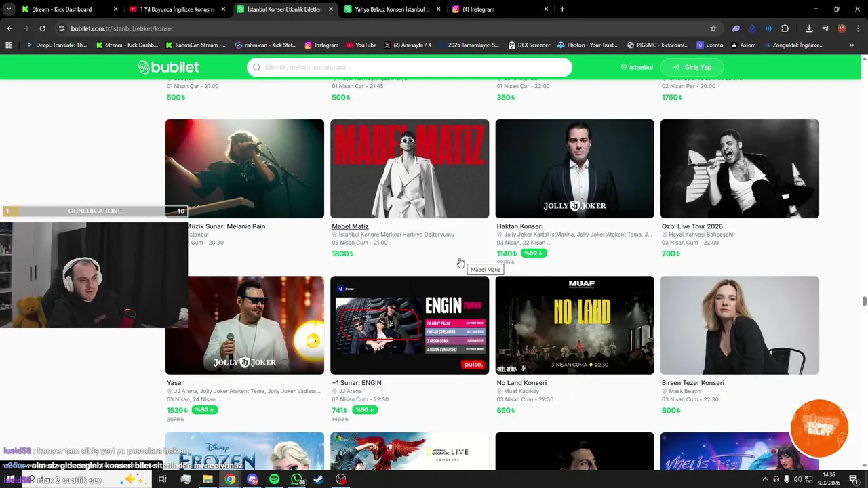This screenshot has height=488, width=868.
Task: Open Google Chrome from the taskbar
Action: coord(230,479)
